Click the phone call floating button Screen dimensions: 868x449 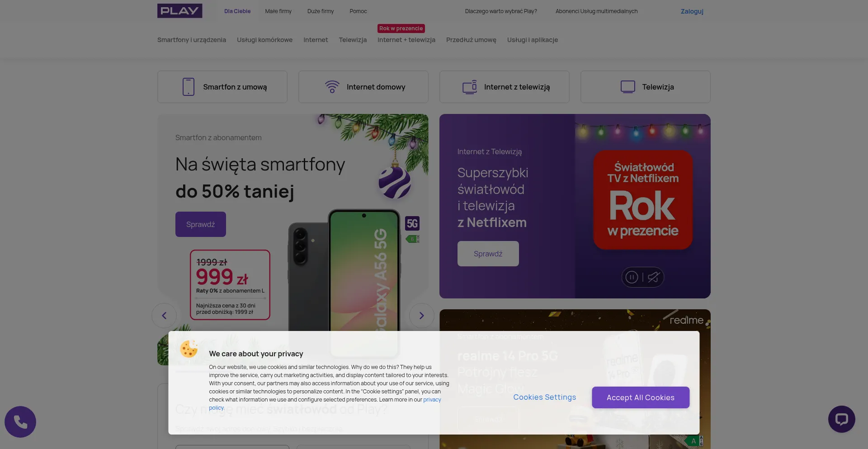click(20, 422)
